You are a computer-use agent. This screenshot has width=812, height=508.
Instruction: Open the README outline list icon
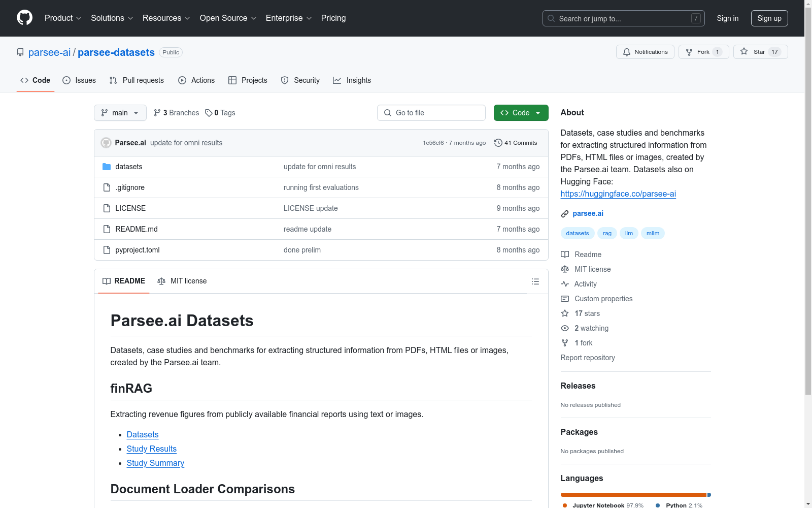(535, 281)
